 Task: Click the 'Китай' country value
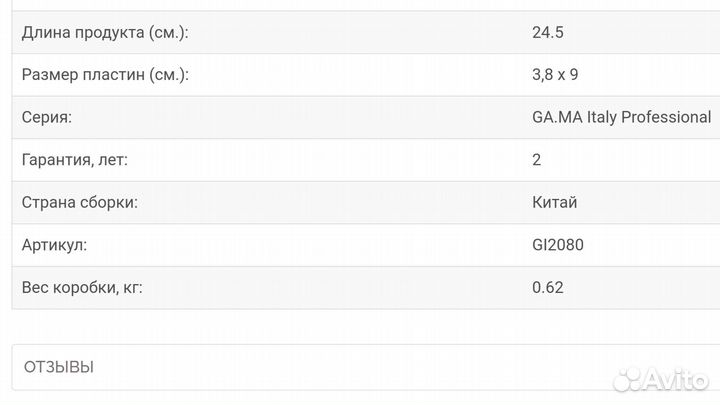[554, 202]
